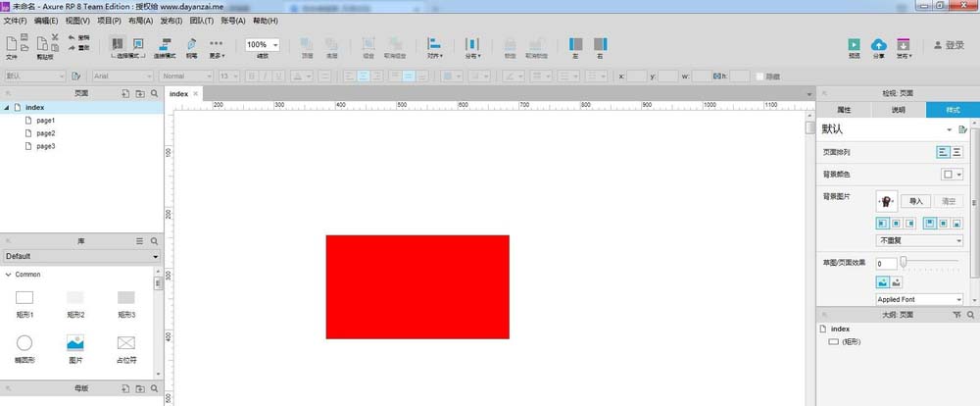
Task: Open the Arrange menu
Action: click(140, 21)
